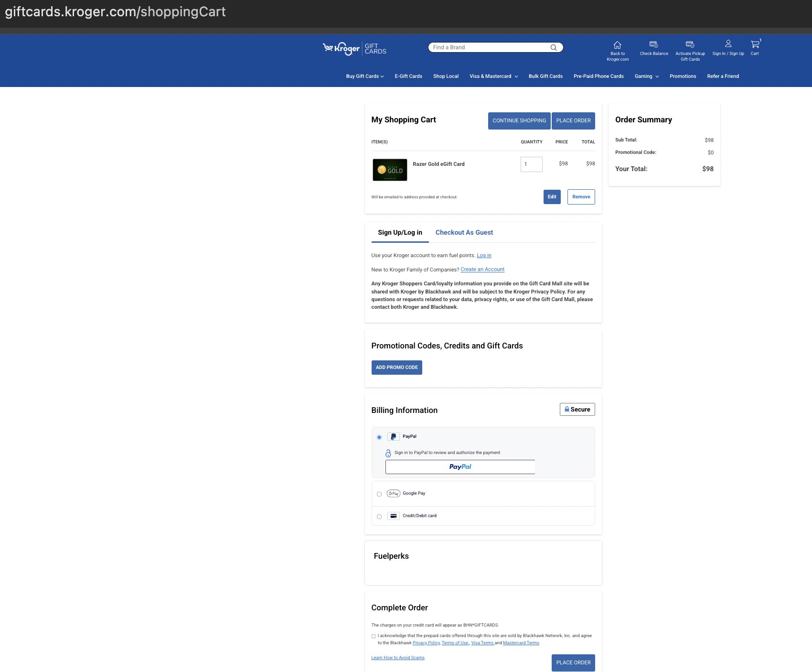Click the Sign In / Sign Up icon

pos(728,44)
